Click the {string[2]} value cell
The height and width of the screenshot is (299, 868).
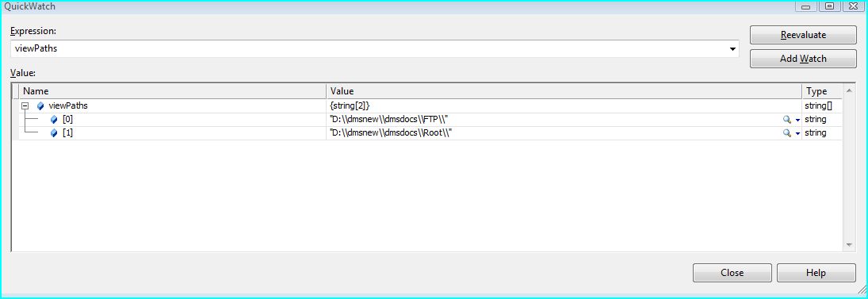point(350,105)
